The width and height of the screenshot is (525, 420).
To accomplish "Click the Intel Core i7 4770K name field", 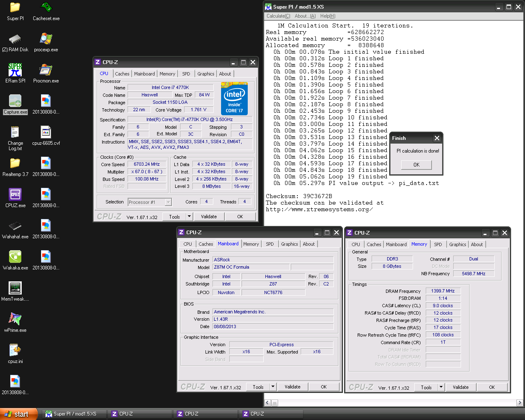I will pyautogui.click(x=170, y=87).
